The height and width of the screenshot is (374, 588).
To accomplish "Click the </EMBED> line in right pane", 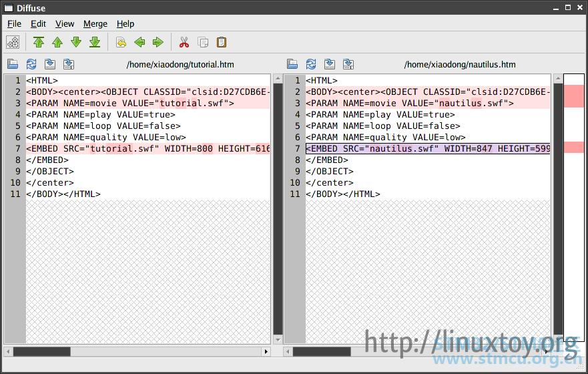I will pyautogui.click(x=428, y=160).
